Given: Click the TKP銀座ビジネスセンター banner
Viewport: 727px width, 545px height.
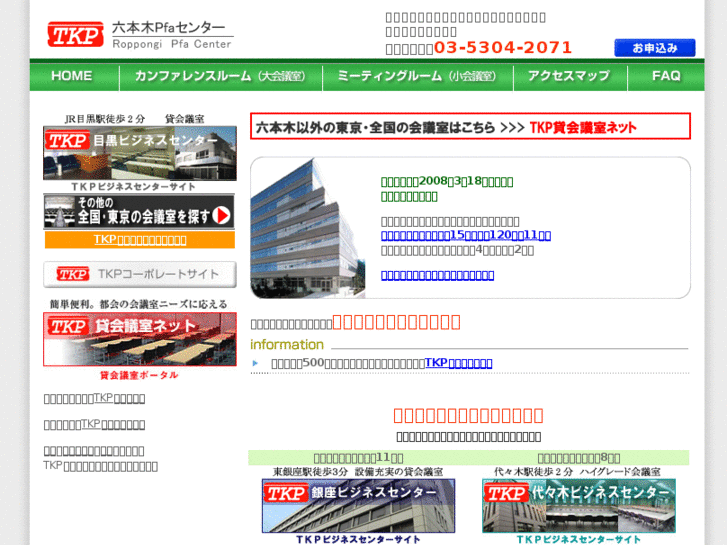Looking at the screenshot, I should click(358, 506).
